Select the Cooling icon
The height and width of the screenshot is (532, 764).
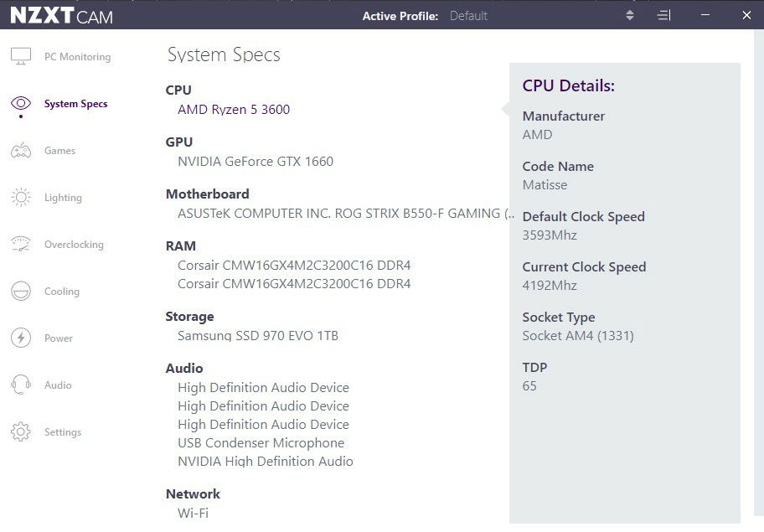(x=21, y=292)
